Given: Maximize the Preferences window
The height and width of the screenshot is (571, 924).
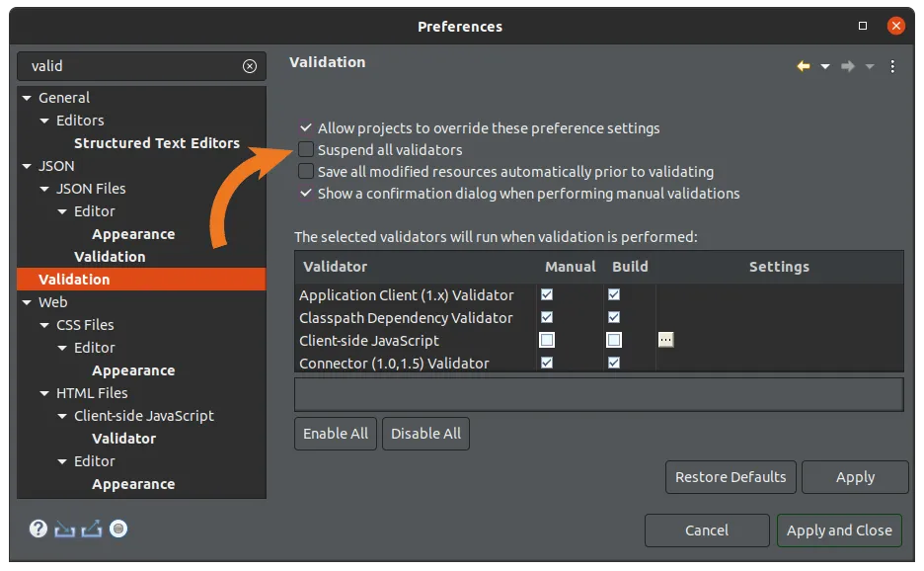Looking at the screenshot, I should [x=863, y=26].
